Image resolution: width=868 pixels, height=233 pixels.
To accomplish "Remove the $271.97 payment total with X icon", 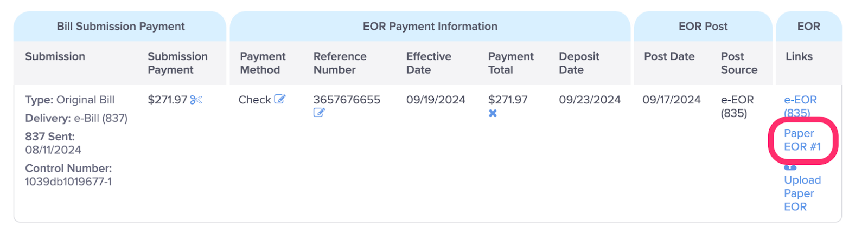I will [x=493, y=113].
